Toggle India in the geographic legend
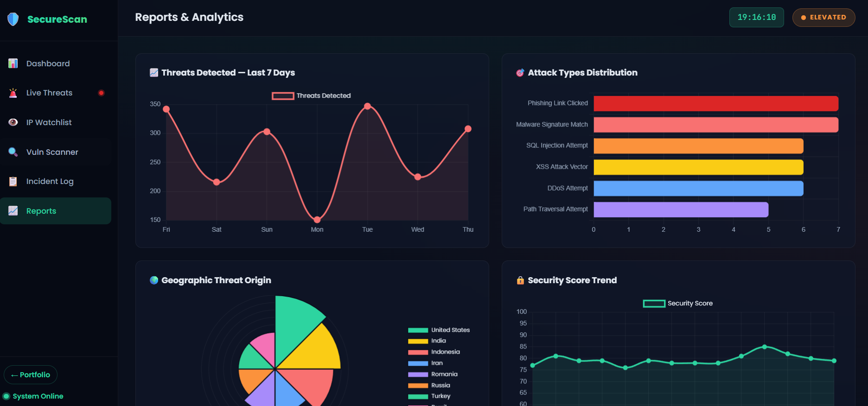Screen dimensions: 868x406 click(x=427, y=341)
